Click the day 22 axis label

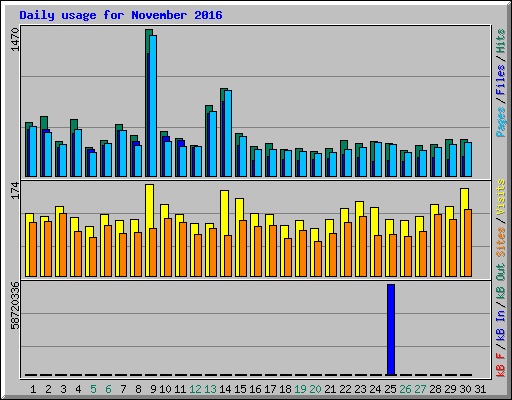point(345,389)
